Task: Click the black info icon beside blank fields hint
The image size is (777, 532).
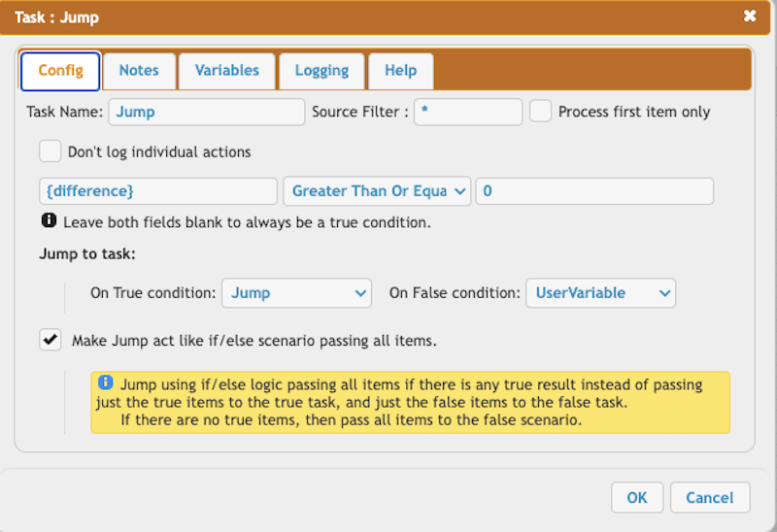Action: click(49, 220)
